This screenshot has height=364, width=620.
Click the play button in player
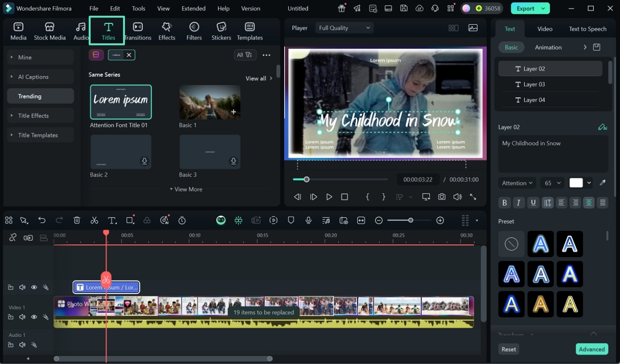pos(329,197)
